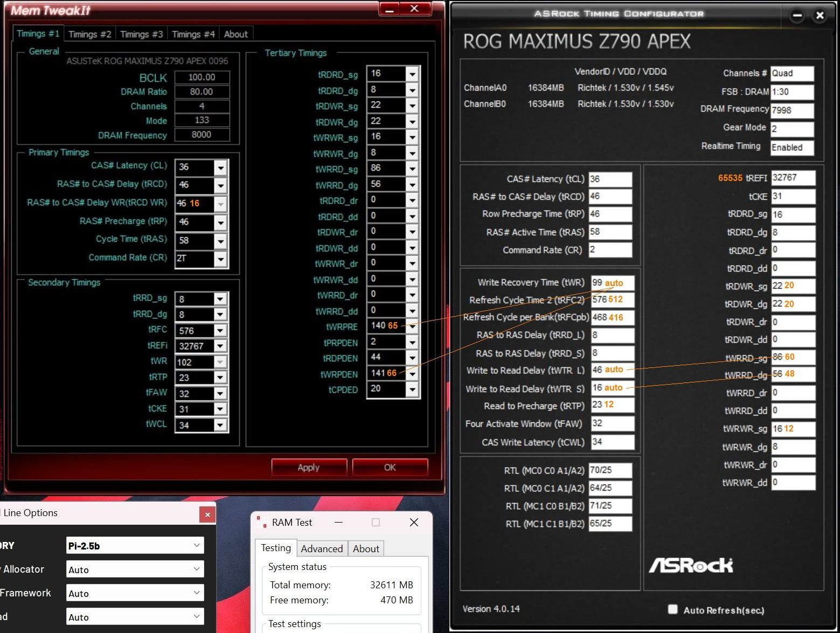Screen dimensions: 840x633
Task: Click the Realtime Timing Enabled field
Action: tap(792, 148)
